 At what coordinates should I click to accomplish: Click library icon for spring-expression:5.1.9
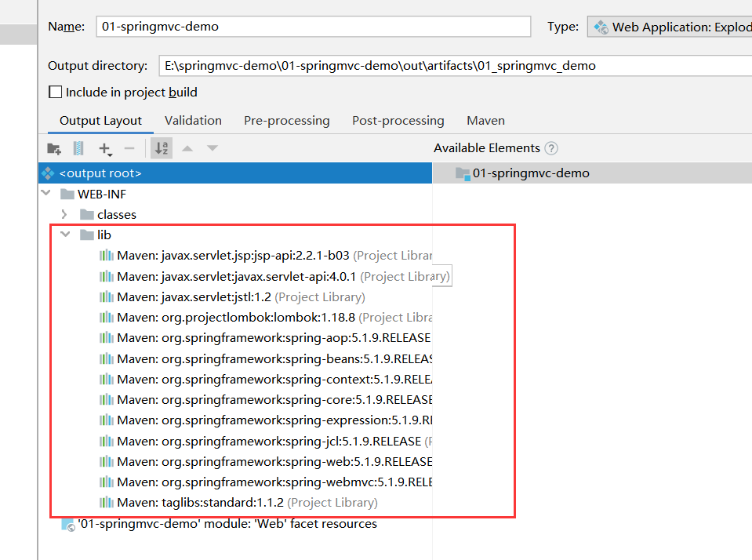[x=107, y=420]
